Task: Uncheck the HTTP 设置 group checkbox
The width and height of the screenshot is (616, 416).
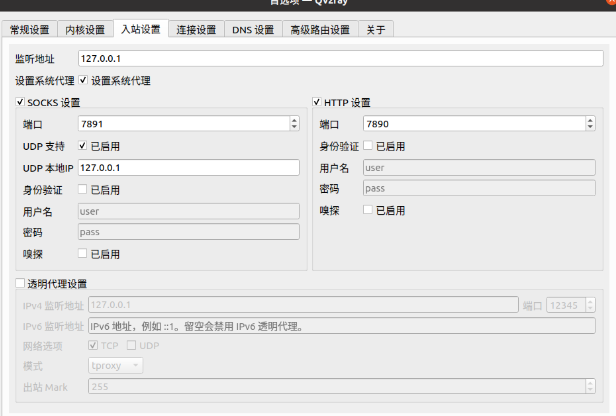Action: tap(317, 102)
